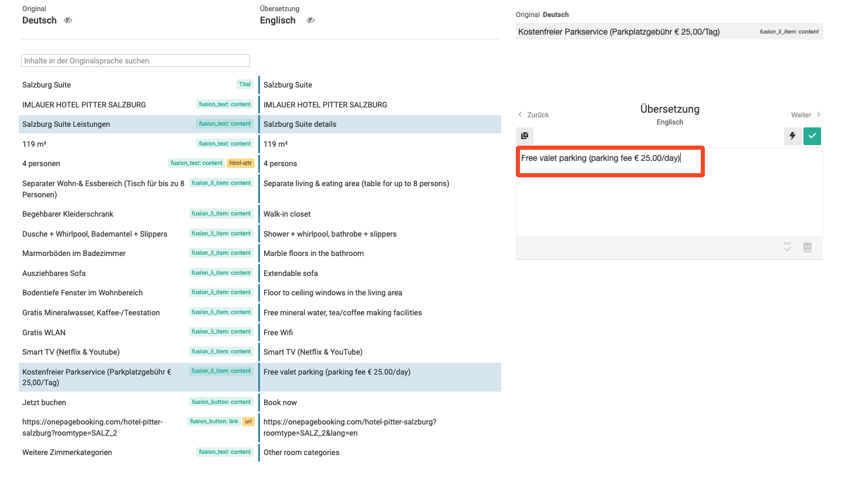This screenshot has width=868, height=492.
Task: Go to next with the Weiter link
Action: tap(806, 115)
